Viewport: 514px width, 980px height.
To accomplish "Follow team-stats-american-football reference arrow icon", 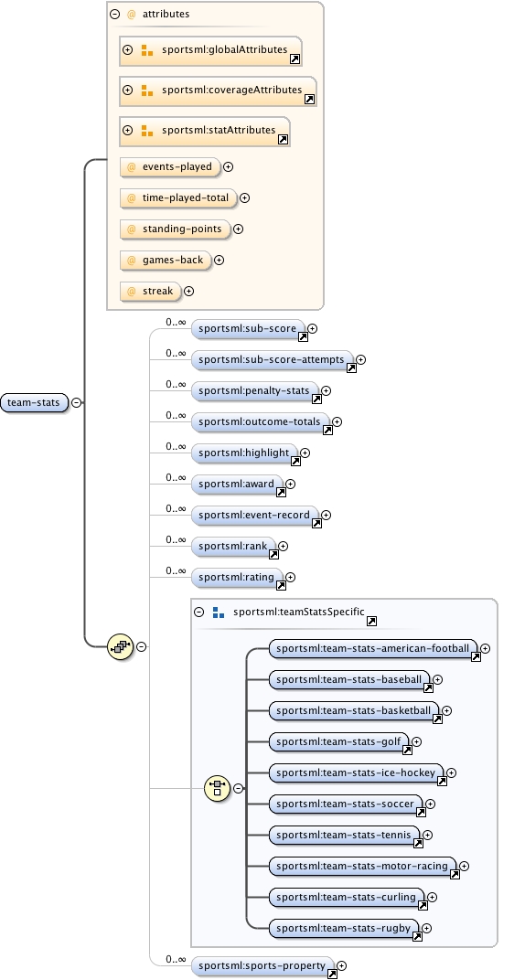I will (x=476, y=657).
